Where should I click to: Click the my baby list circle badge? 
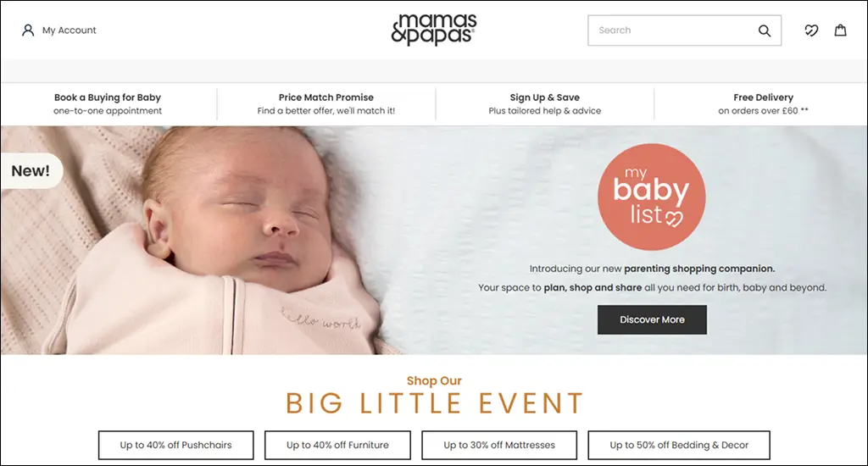click(x=652, y=197)
